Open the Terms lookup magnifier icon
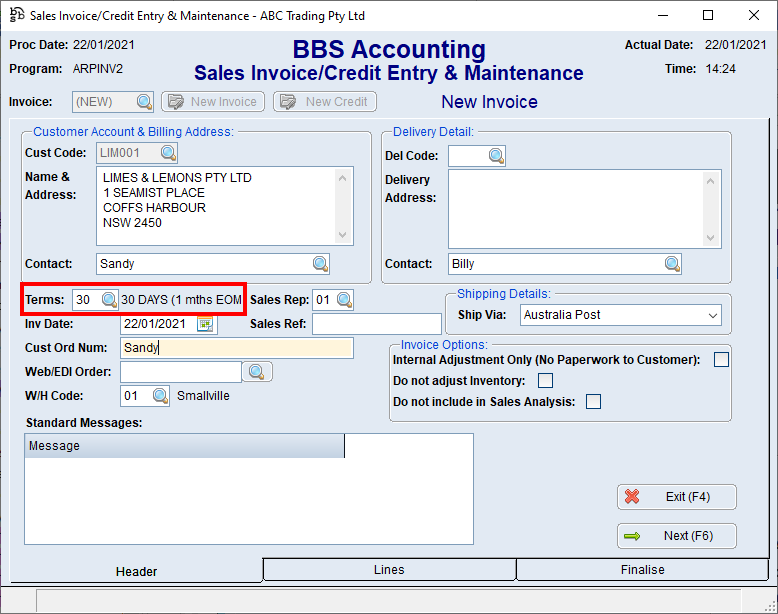The height and width of the screenshot is (614, 778). (109, 300)
